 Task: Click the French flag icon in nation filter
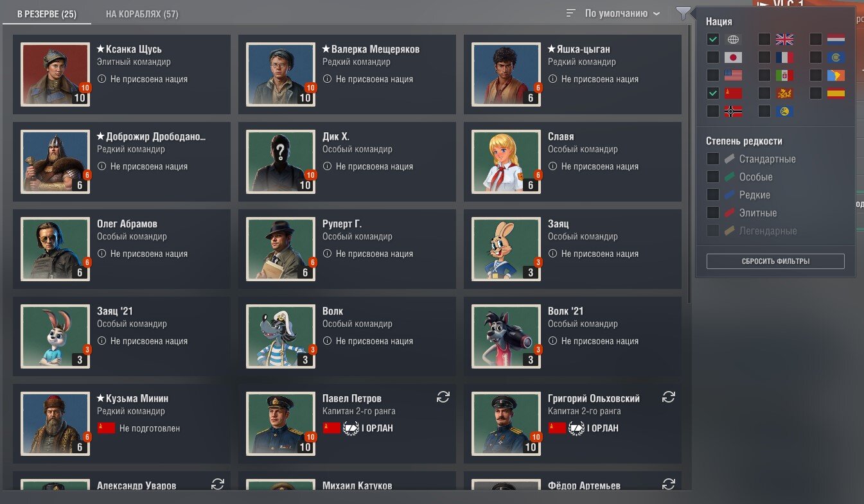[784, 57]
